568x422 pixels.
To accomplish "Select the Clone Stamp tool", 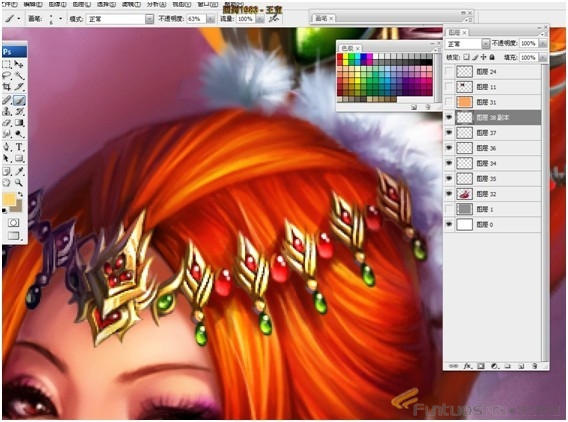I will click(x=7, y=112).
